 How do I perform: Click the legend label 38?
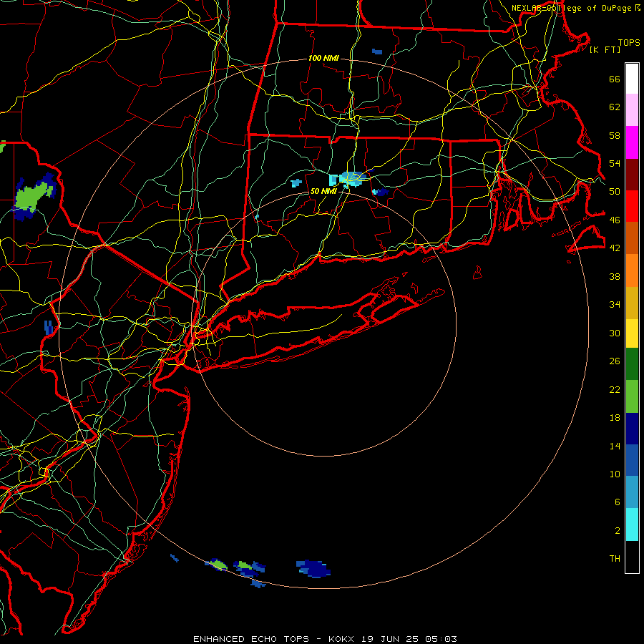point(615,276)
